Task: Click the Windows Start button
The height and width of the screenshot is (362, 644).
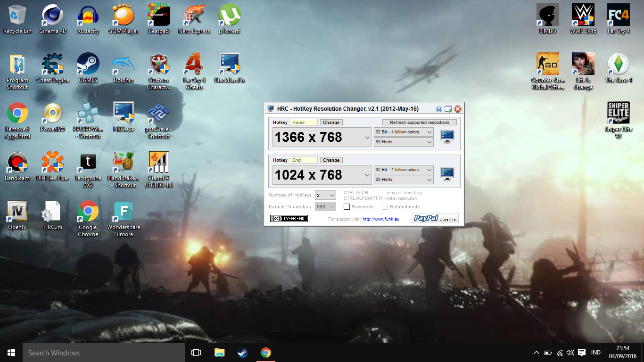Action: [11, 353]
